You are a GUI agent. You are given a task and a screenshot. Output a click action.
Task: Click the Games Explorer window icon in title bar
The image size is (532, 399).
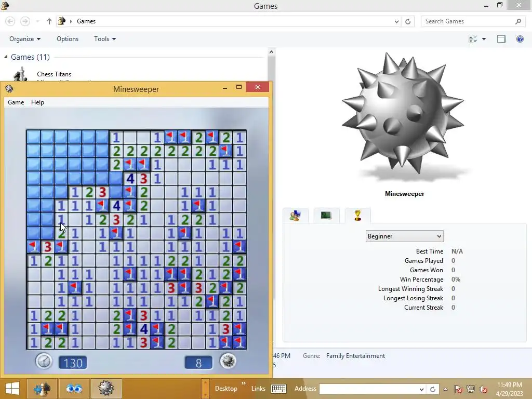(x=5, y=5)
